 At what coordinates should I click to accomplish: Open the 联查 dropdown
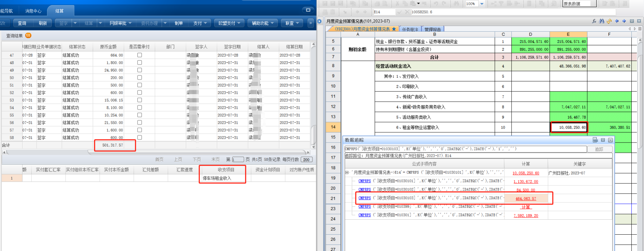292,23
